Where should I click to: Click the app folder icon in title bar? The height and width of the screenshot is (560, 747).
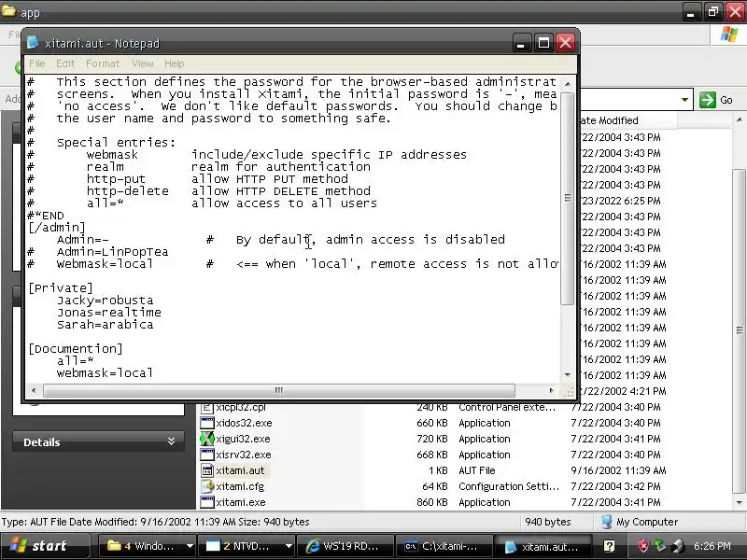pos(8,11)
